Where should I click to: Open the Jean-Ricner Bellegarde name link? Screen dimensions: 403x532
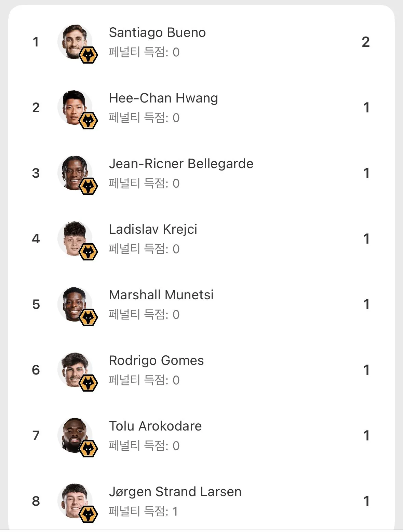[x=181, y=164]
